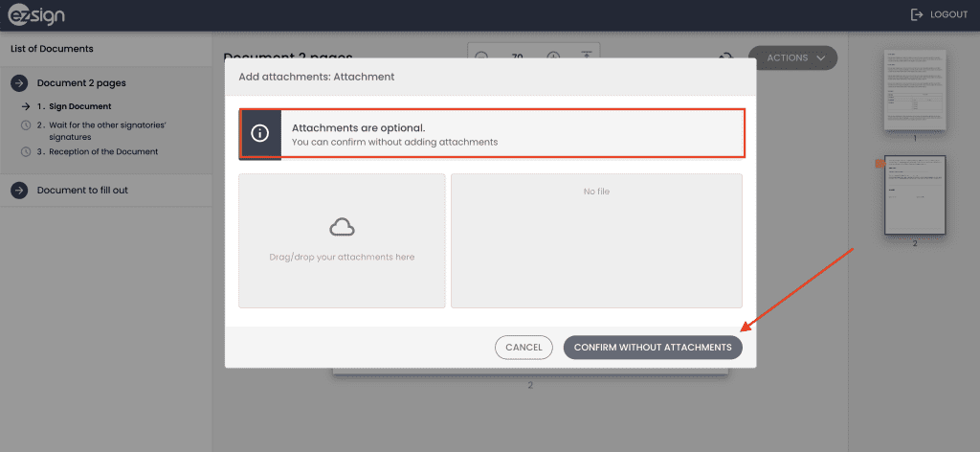Screen dimensions: 980x452
Task: Open Document to fill out entry
Action: pos(82,191)
